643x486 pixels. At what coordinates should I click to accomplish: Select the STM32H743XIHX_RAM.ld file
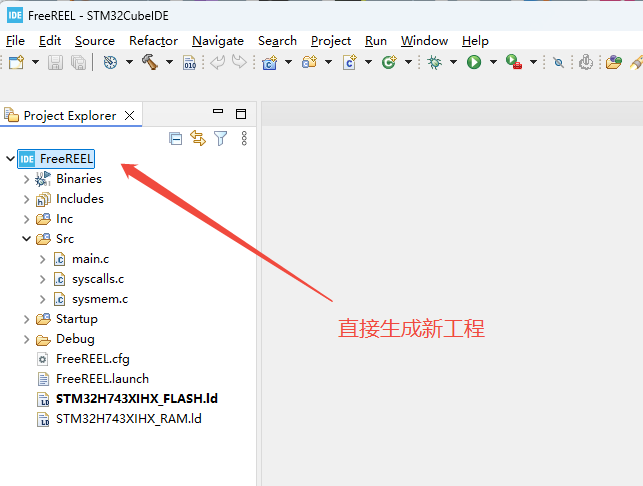tap(119, 419)
